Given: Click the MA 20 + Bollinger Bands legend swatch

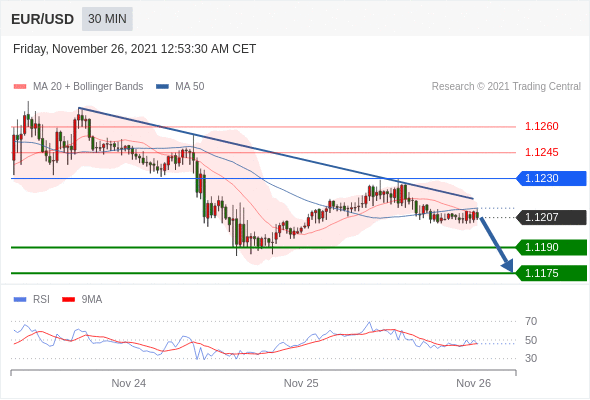Looking at the screenshot, I should click(x=20, y=87).
